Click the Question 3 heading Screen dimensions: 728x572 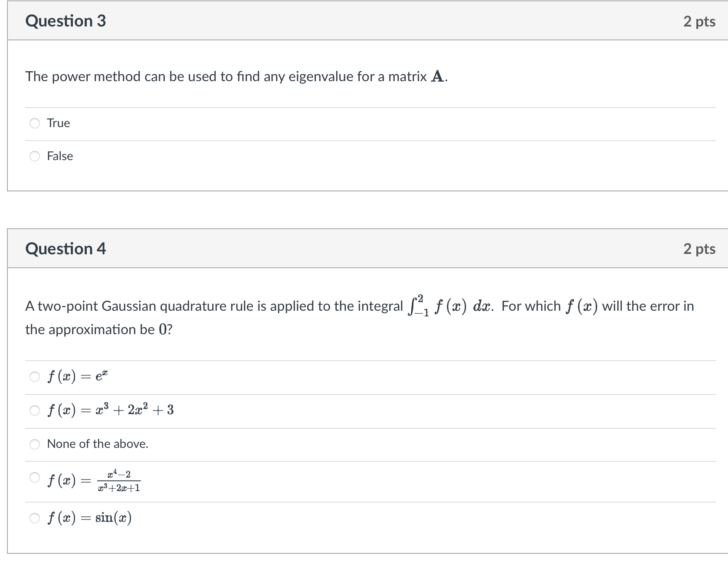pyautogui.click(x=66, y=21)
